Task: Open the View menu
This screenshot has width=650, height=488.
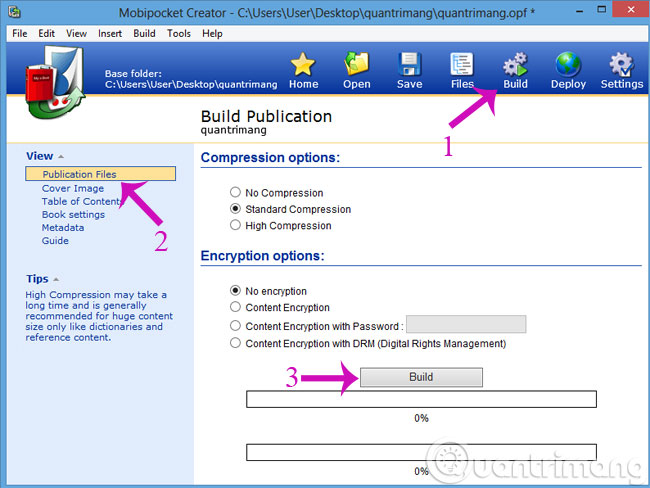Action: [x=76, y=34]
